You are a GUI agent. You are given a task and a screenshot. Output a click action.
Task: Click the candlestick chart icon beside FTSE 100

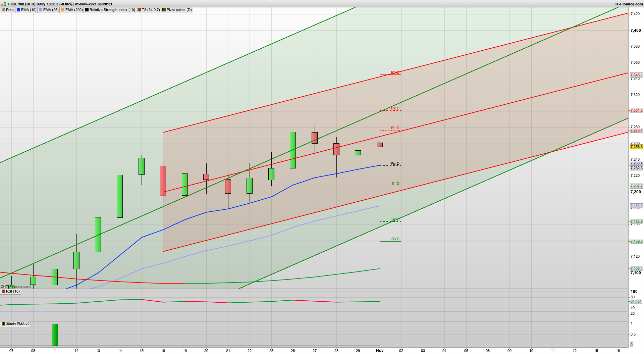(4, 4)
